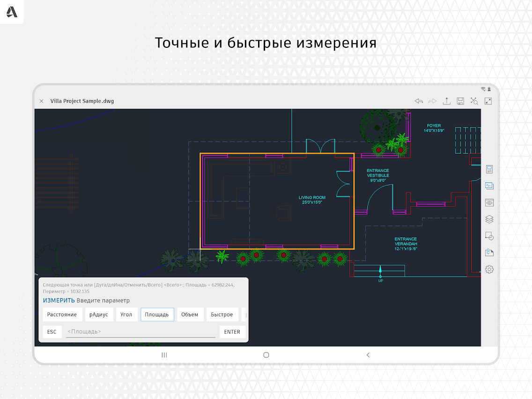
Task: Close the Villa Project Sample.dwg drawing
Action: click(x=41, y=101)
